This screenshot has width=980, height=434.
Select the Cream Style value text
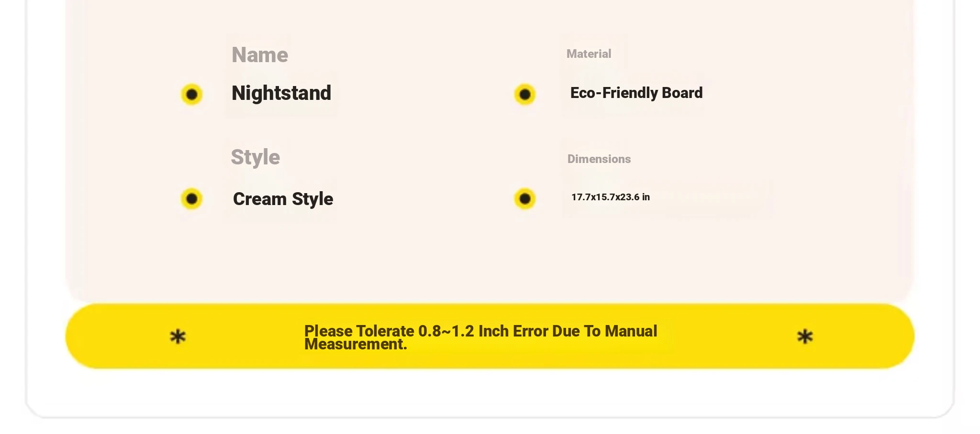tap(283, 199)
